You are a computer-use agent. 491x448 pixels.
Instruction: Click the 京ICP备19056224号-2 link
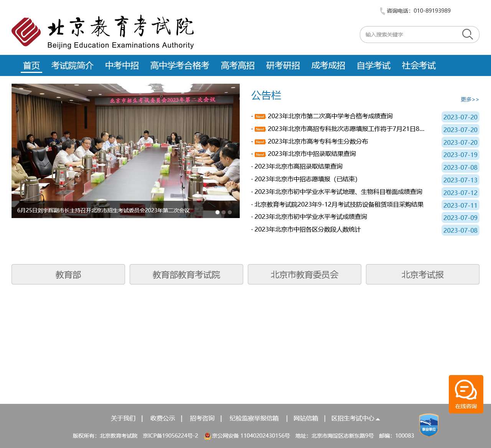pyautogui.click(x=170, y=436)
